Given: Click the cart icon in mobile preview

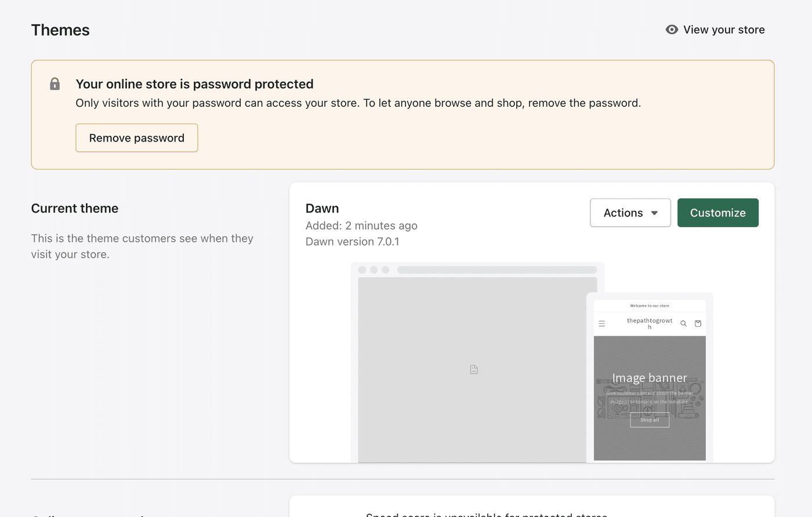Looking at the screenshot, I should [x=698, y=324].
